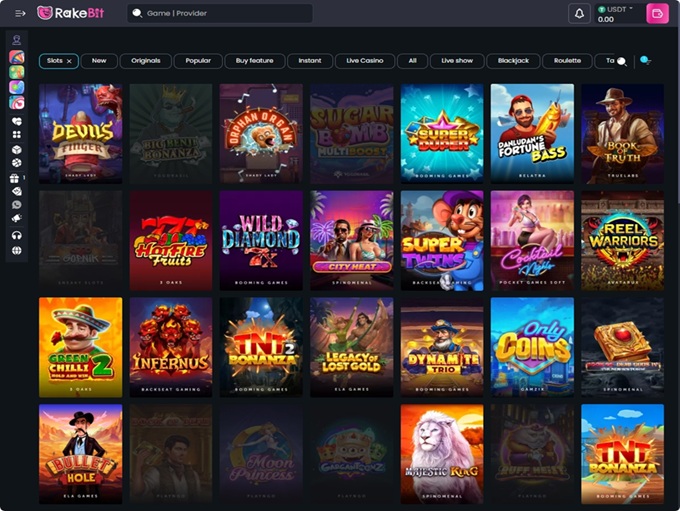The height and width of the screenshot is (511, 680).
Task: Open the ticket promo icon in sidebar
Action: click(x=16, y=191)
